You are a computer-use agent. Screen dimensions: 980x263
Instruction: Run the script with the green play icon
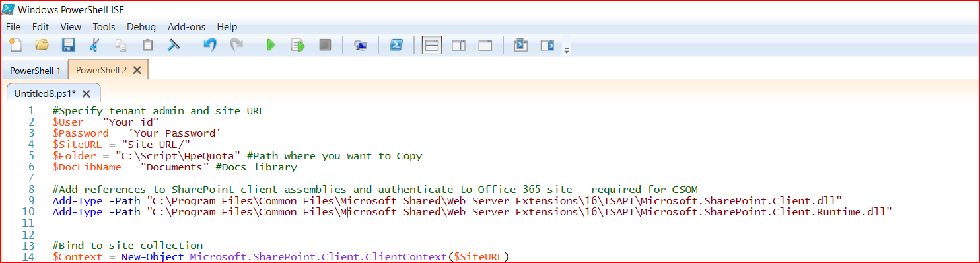coord(271,46)
